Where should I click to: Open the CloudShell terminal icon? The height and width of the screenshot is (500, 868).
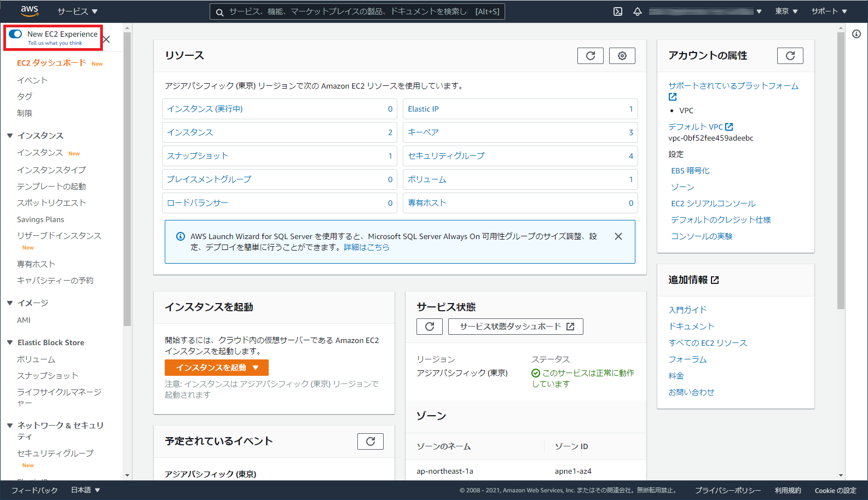[x=618, y=11]
